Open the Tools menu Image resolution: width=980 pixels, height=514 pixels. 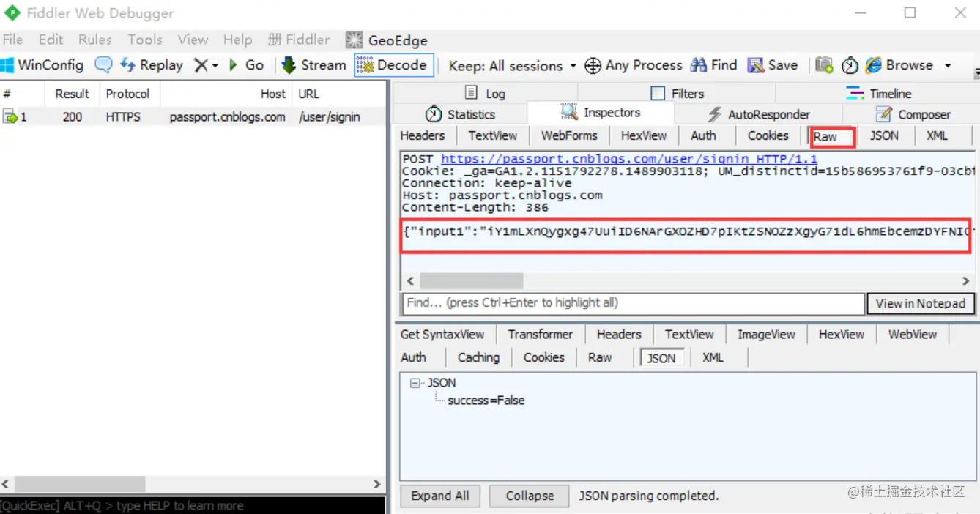click(145, 40)
